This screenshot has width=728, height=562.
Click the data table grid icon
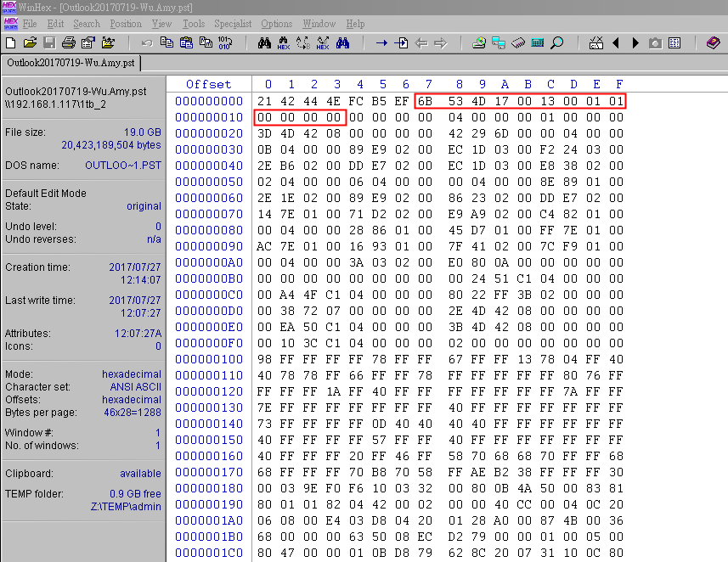(x=674, y=43)
